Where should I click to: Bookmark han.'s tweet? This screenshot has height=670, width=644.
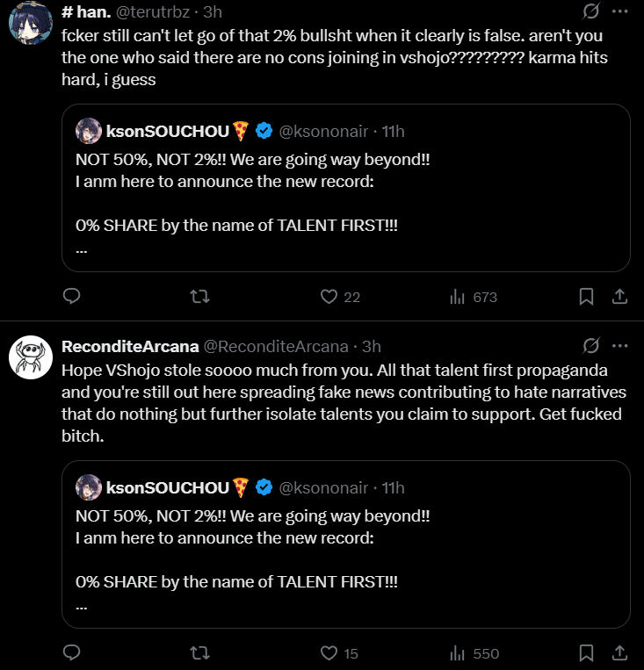point(586,297)
